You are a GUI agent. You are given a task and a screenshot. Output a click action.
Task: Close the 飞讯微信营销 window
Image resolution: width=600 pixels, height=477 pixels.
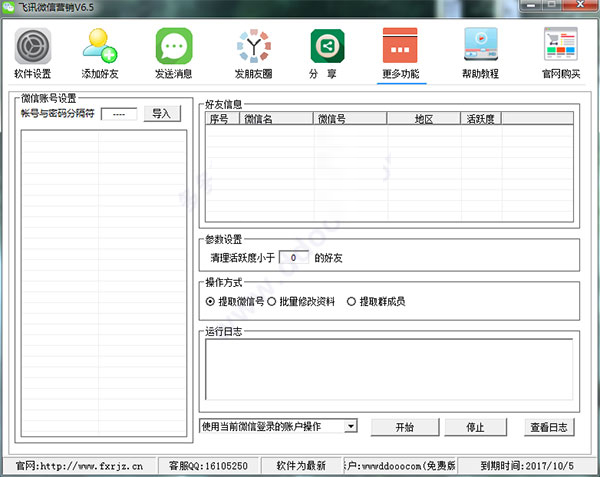[580, 5]
